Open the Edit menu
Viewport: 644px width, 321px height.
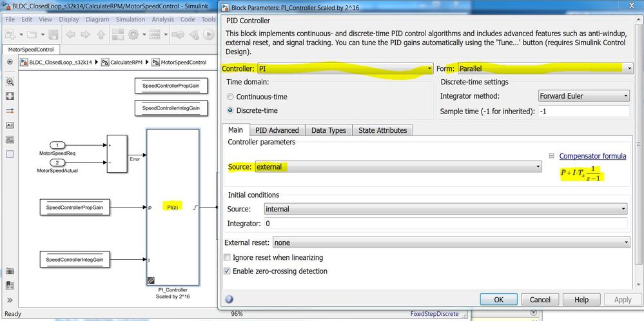click(x=26, y=19)
